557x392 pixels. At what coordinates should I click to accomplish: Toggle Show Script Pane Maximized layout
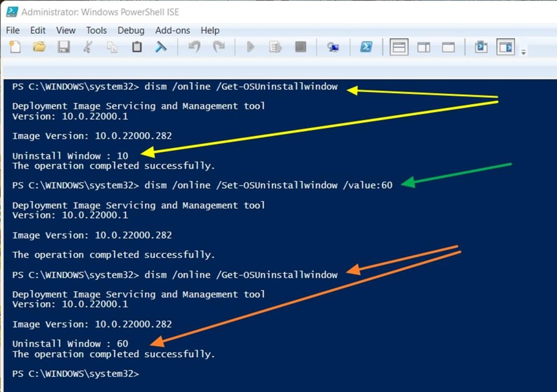[449, 47]
